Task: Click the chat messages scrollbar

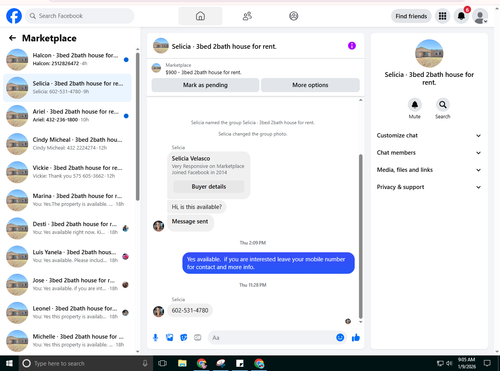Action: click(360, 236)
